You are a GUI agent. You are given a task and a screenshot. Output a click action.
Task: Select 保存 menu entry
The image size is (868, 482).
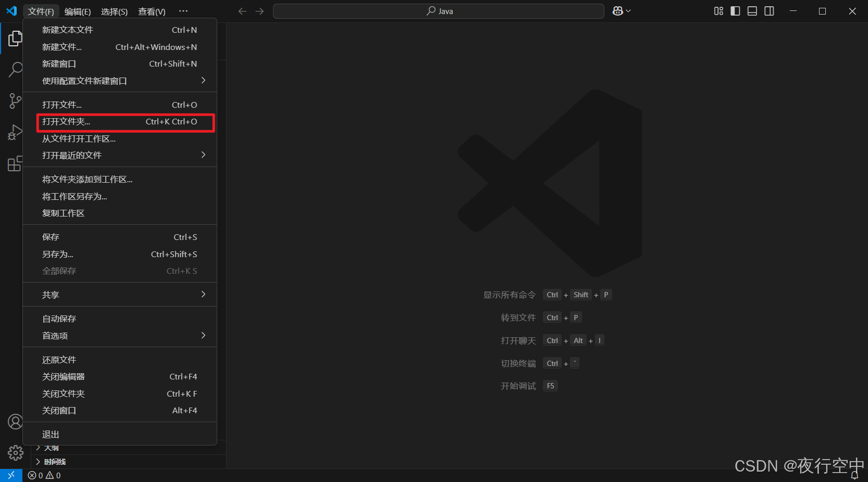[x=120, y=237]
